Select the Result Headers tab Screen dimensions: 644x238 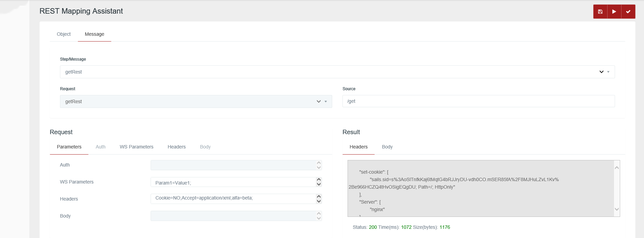[x=358, y=147]
